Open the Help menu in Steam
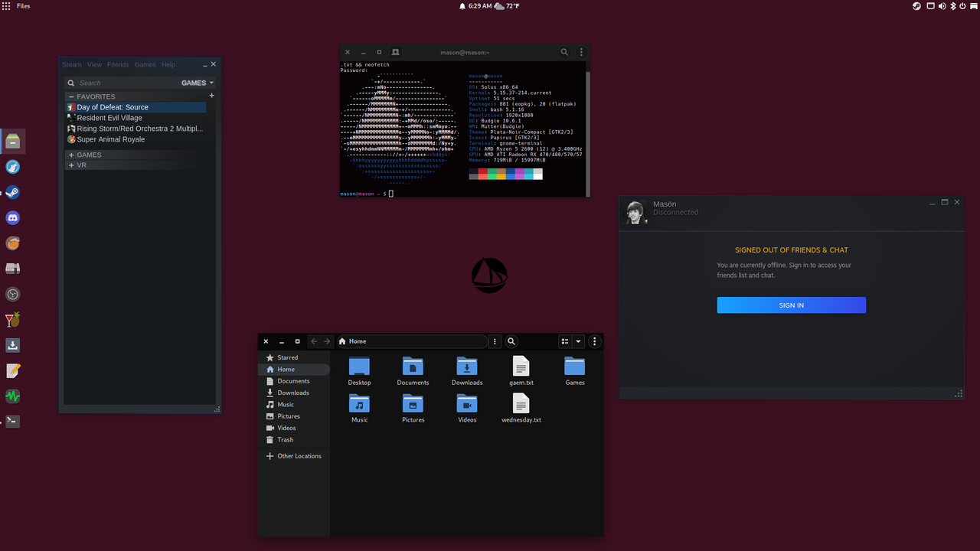 click(x=168, y=65)
